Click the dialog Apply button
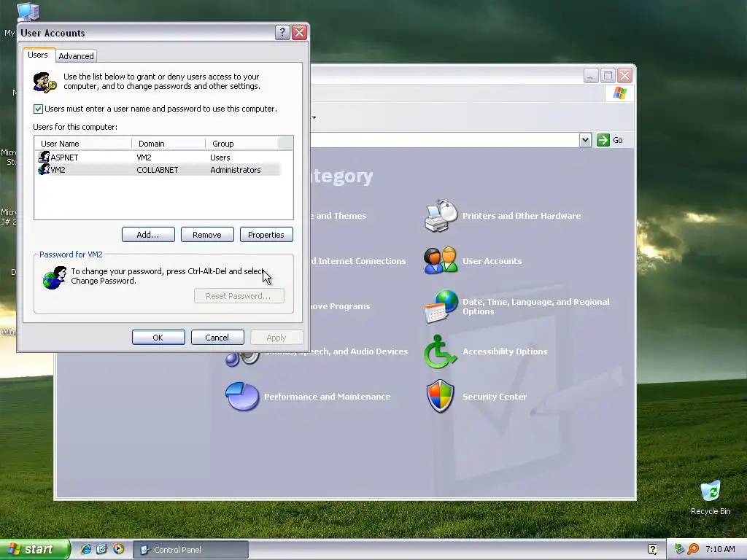 click(276, 337)
